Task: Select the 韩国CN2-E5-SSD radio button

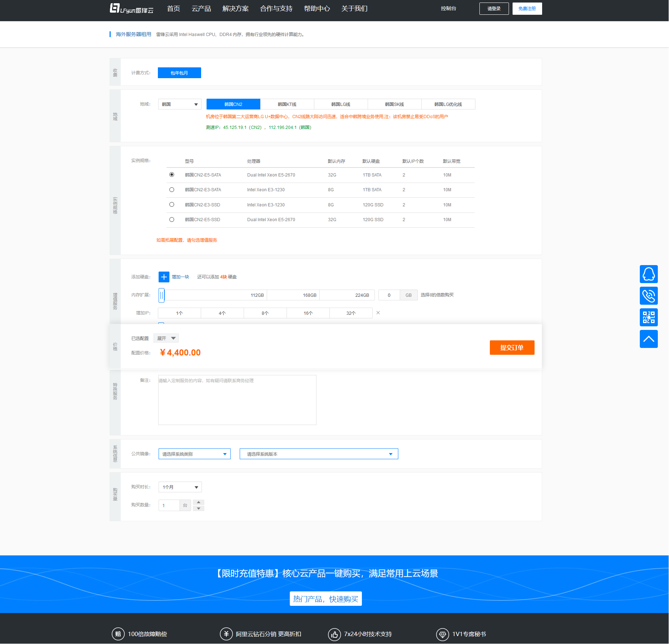Action: click(172, 220)
